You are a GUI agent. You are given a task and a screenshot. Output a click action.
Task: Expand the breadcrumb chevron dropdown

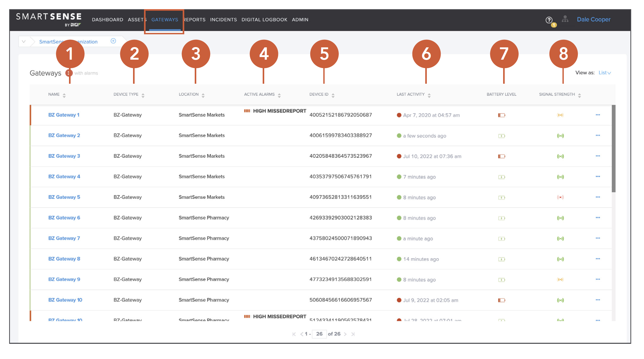coord(24,41)
